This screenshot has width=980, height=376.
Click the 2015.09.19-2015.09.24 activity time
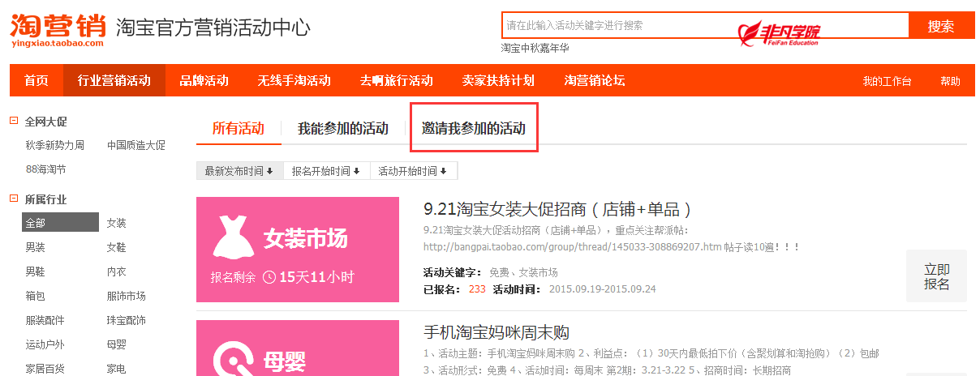(603, 289)
